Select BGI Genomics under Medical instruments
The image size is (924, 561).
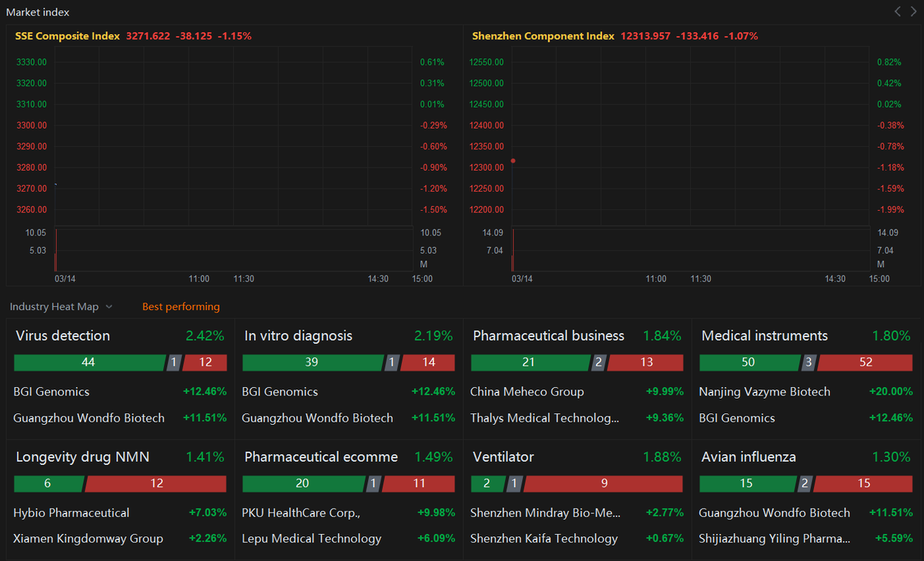806,418
